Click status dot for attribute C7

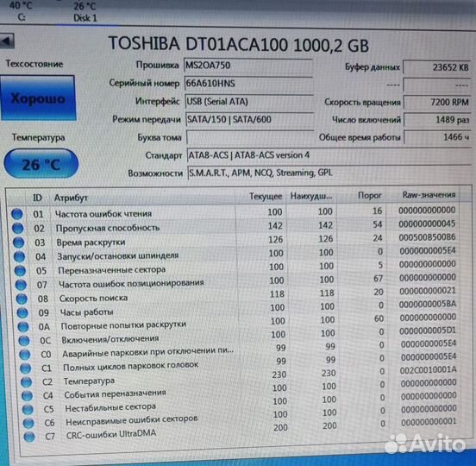29,437
